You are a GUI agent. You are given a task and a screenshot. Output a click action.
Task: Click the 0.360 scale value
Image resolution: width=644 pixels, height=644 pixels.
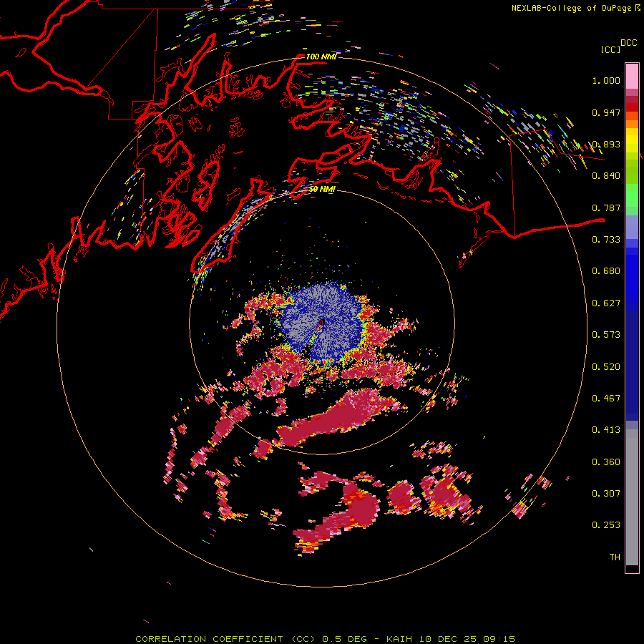tap(606, 462)
